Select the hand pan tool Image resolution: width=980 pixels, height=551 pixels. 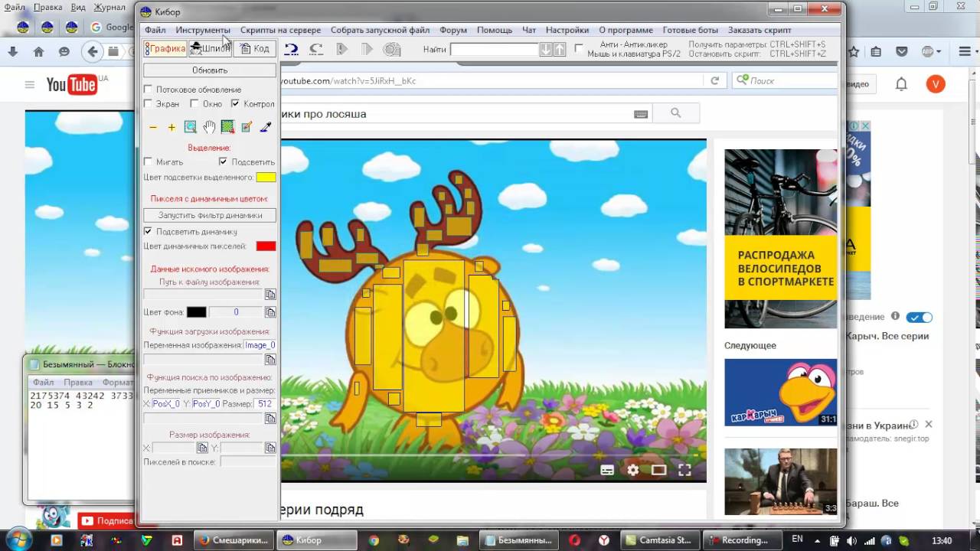point(209,127)
